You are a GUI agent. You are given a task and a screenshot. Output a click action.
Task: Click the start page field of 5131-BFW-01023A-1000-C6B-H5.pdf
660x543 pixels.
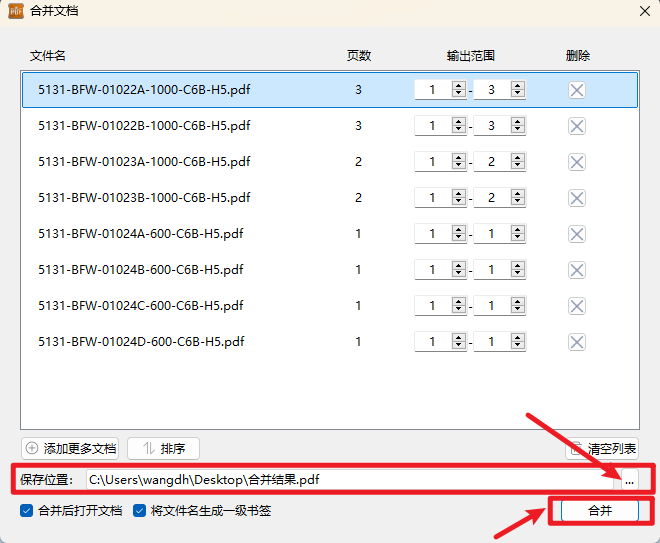coord(432,162)
